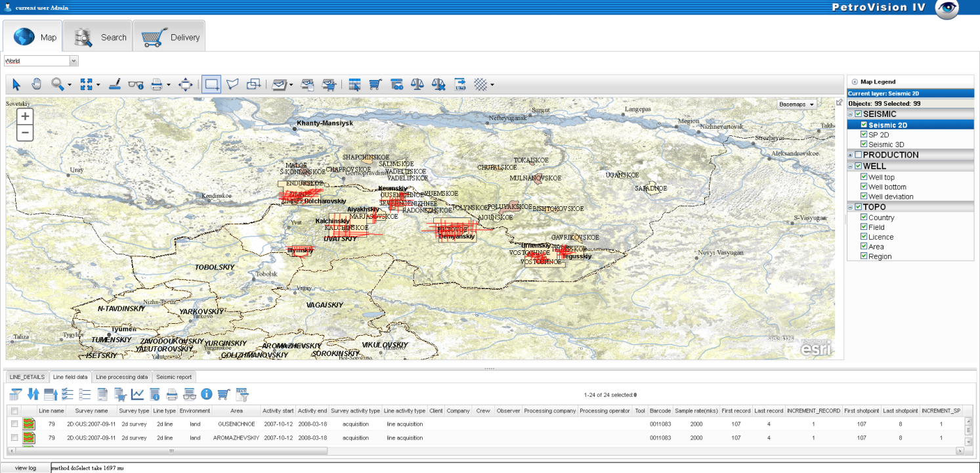Zoom out with the minus button
The image size is (980, 473).
pos(25,132)
